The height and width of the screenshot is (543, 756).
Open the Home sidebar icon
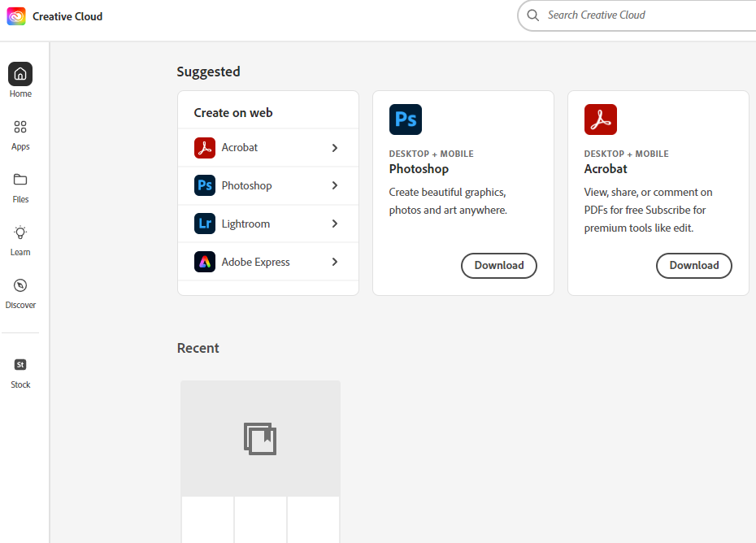click(x=20, y=74)
